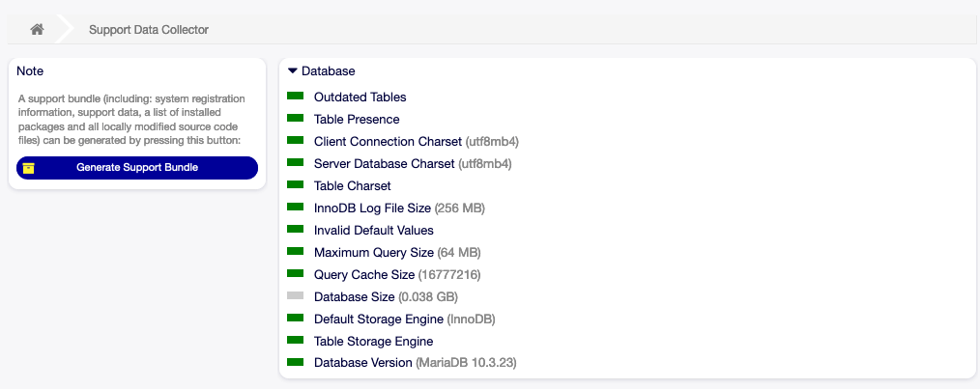Click green status flag for Database Version
This screenshot has height=389, width=980.
tap(296, 363)
